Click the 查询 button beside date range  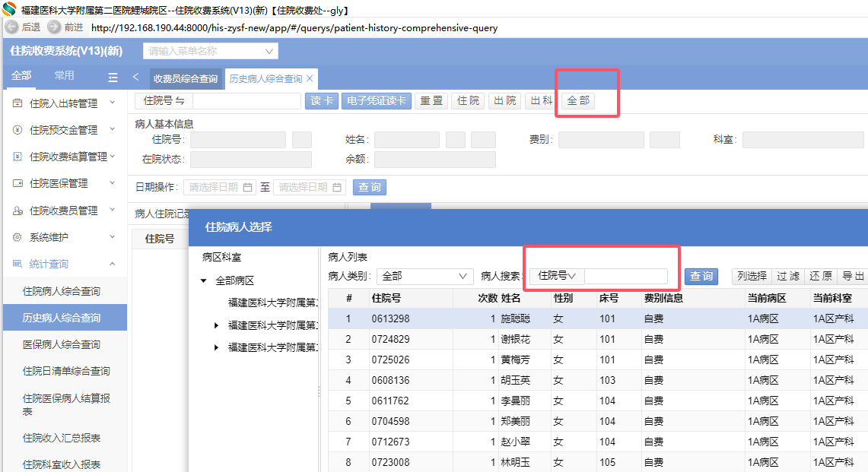click(x=370, y=187)
